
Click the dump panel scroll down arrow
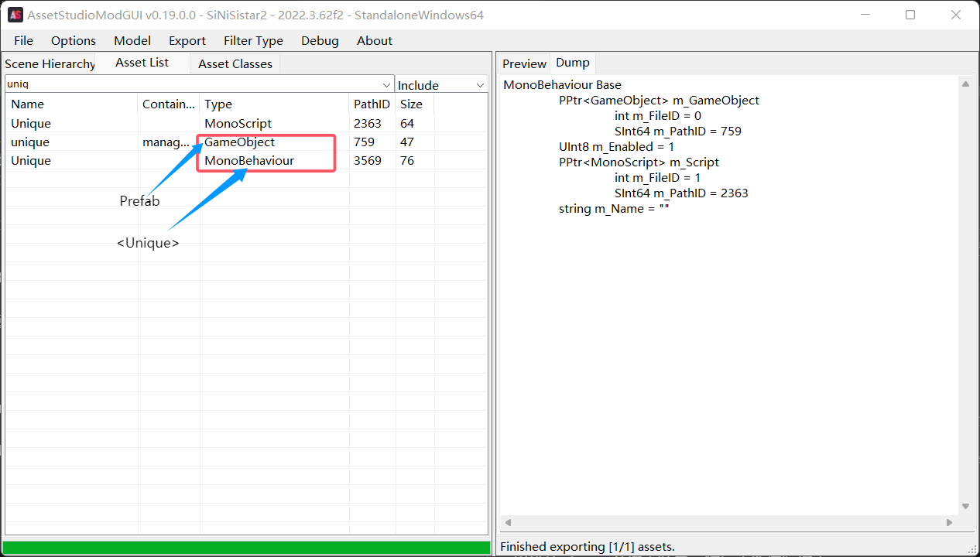coord(965,506)
